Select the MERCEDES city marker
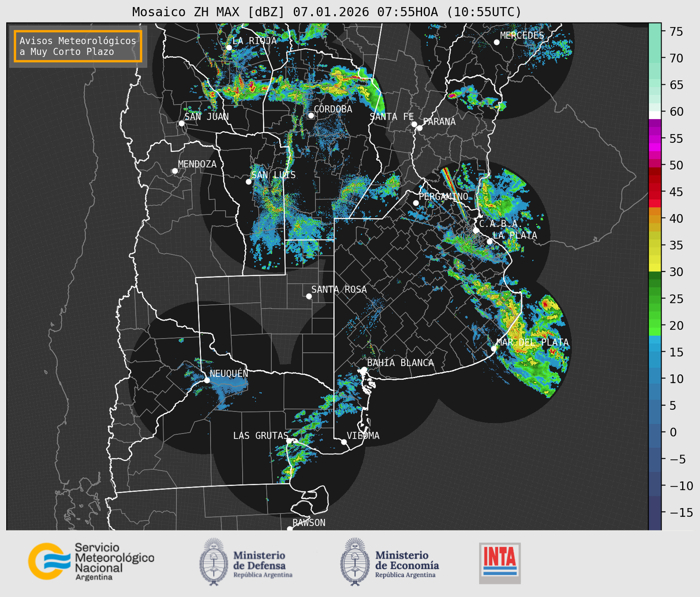 click(497, 42)
